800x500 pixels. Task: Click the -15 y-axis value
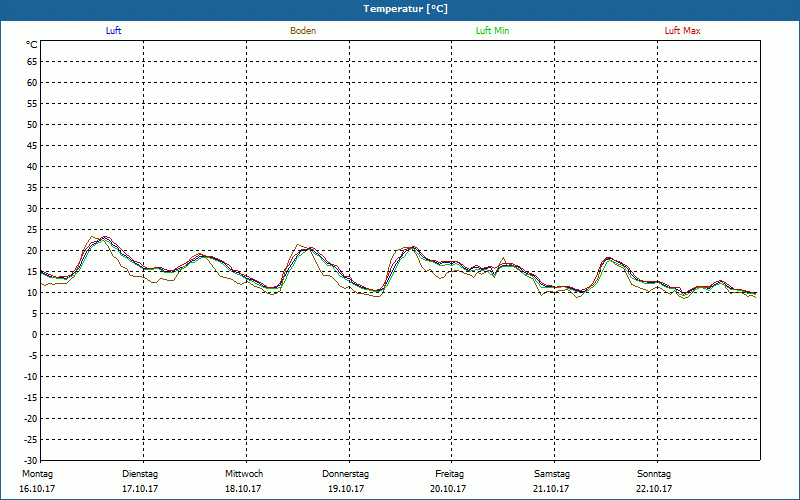[31, 397]
